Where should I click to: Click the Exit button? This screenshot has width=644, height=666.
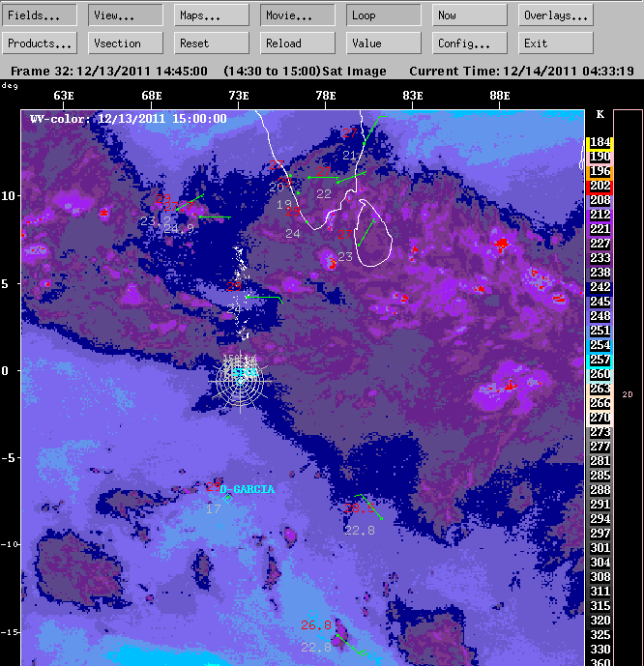(x=556, y=43)
